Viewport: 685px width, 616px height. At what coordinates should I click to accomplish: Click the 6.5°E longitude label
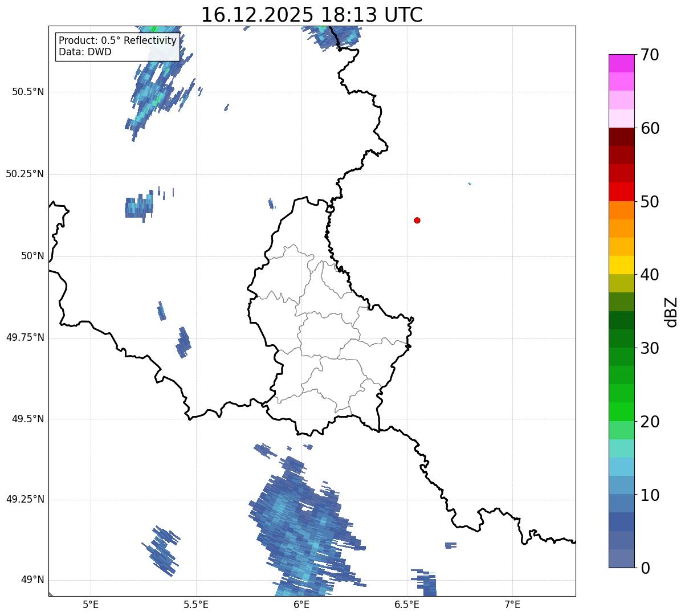pos(407,604)
